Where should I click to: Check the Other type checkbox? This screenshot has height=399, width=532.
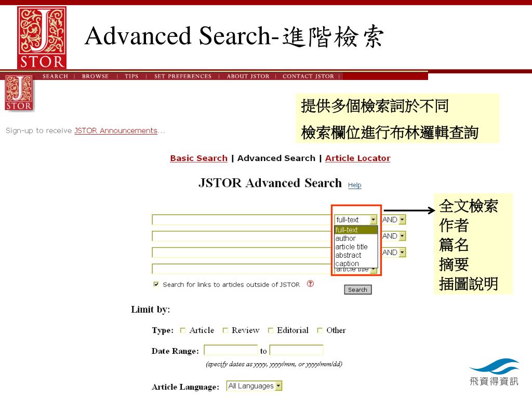(x=320, y=330)
